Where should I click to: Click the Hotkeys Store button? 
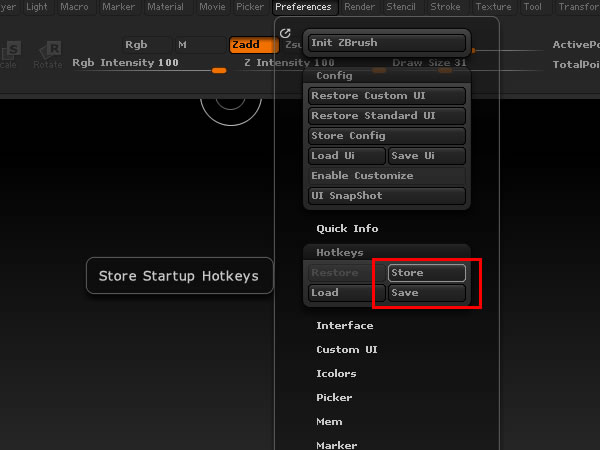tap(427, 273)
